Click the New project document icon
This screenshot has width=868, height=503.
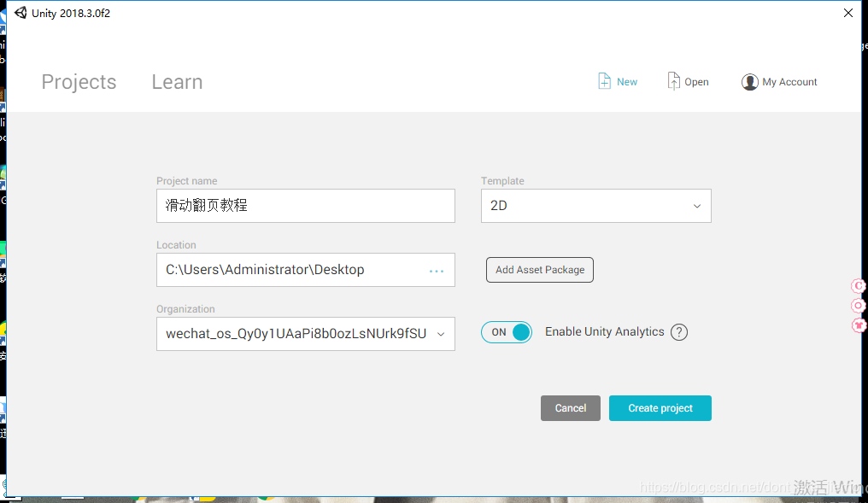point(604,81)
